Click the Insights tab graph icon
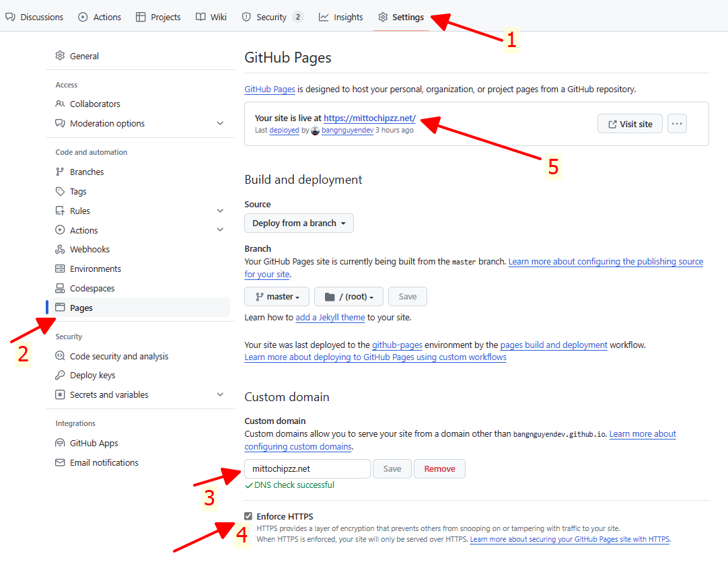This screenshot has height=564, width=728. [x=324, y=17]
